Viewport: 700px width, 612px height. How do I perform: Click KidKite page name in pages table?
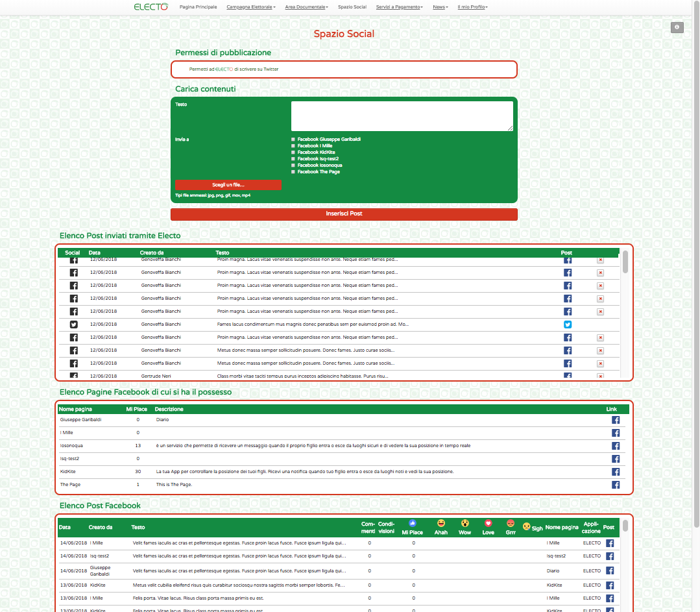click(x=68, y=472)
